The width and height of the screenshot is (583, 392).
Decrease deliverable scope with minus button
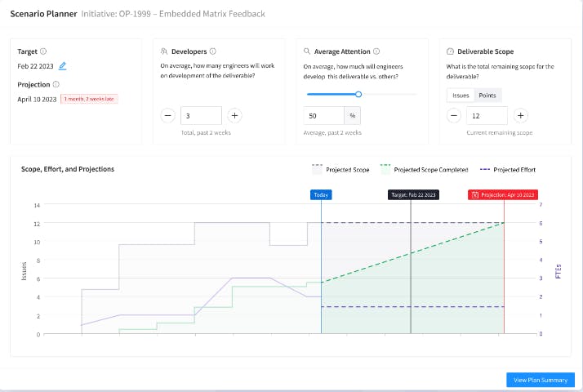(454, 115)
